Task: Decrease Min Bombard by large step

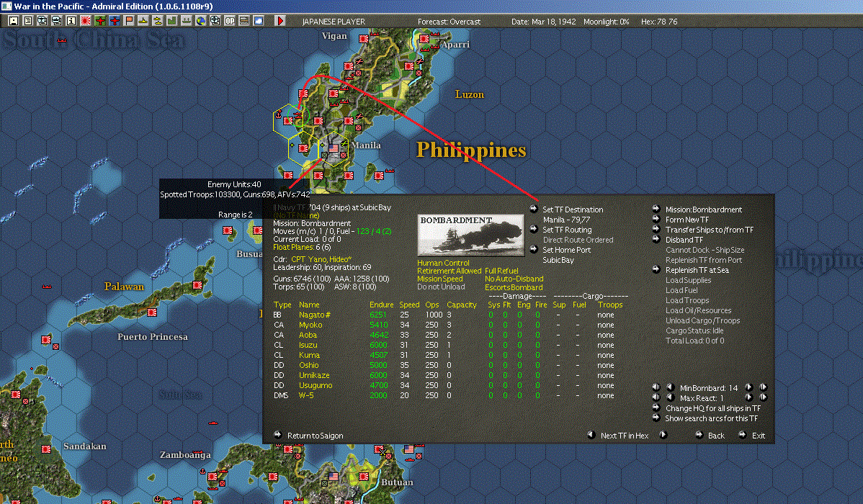Action: 656,387
